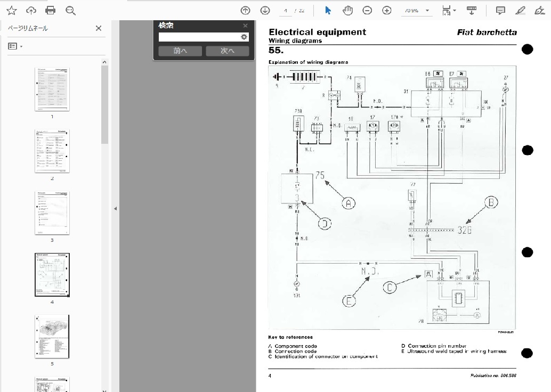Select the page 3 thumbnail
Screen dimensions: 551x392
(52, 213)
